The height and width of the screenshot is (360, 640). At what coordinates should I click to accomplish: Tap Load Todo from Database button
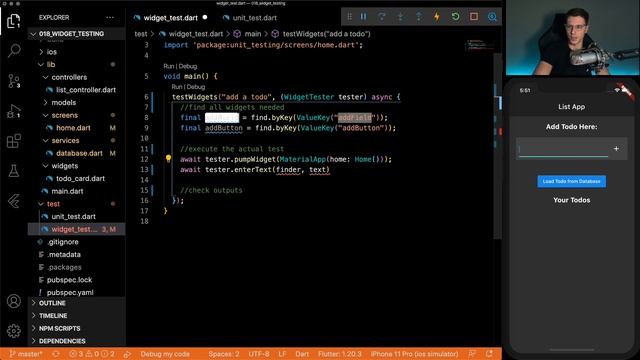click(x=571, y=181)
